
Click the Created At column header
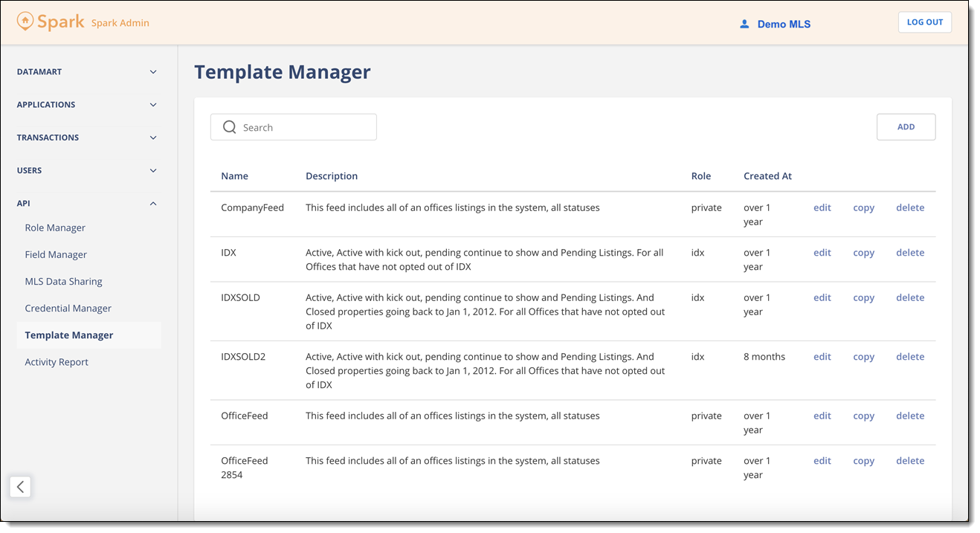tap(767, 176)
